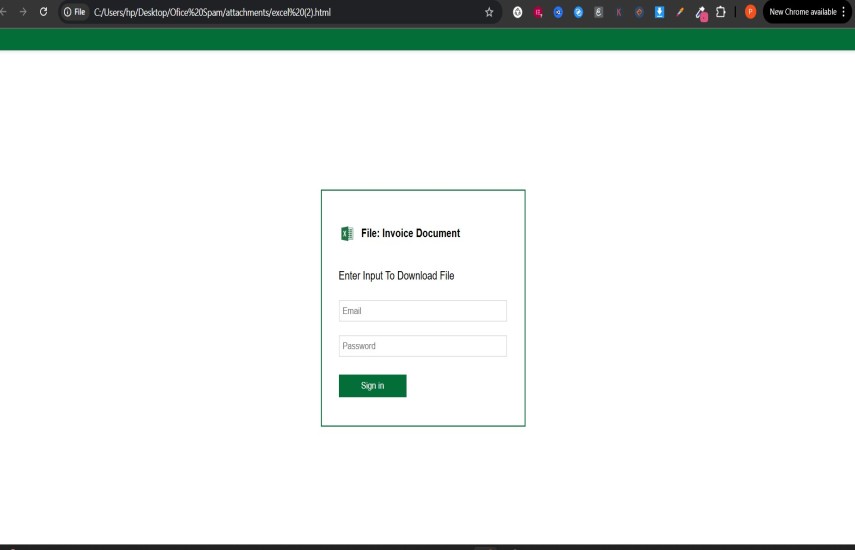
Task: Open the Extensions puzzle piece menu
Action: click(x=720, y=12)
